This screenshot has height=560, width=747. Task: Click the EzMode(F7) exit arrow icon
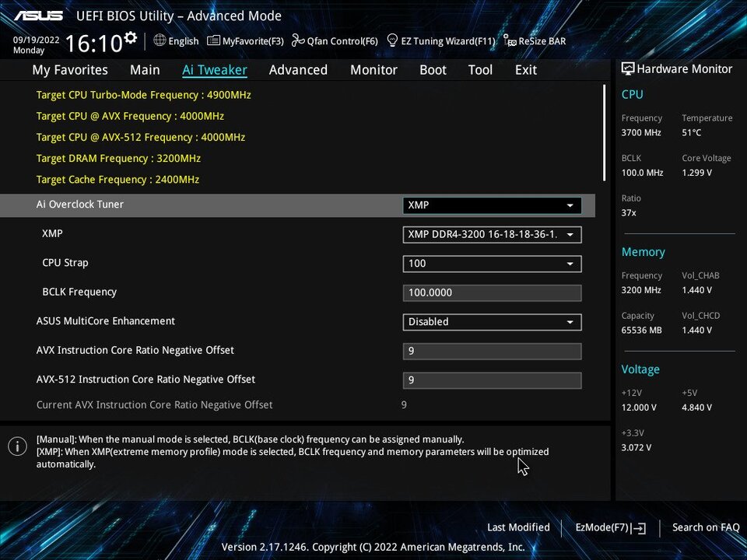[639, 528]
